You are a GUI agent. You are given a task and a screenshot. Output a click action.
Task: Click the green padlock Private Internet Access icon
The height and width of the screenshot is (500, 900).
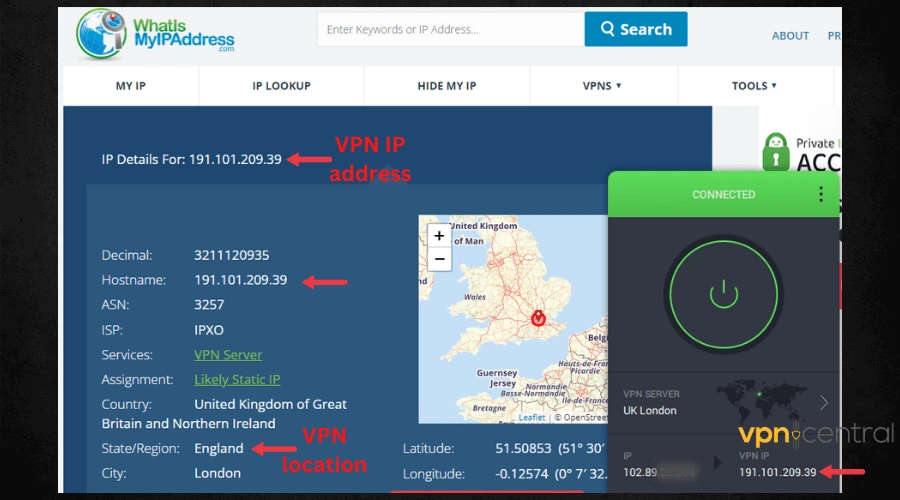(x=776, y=153)
